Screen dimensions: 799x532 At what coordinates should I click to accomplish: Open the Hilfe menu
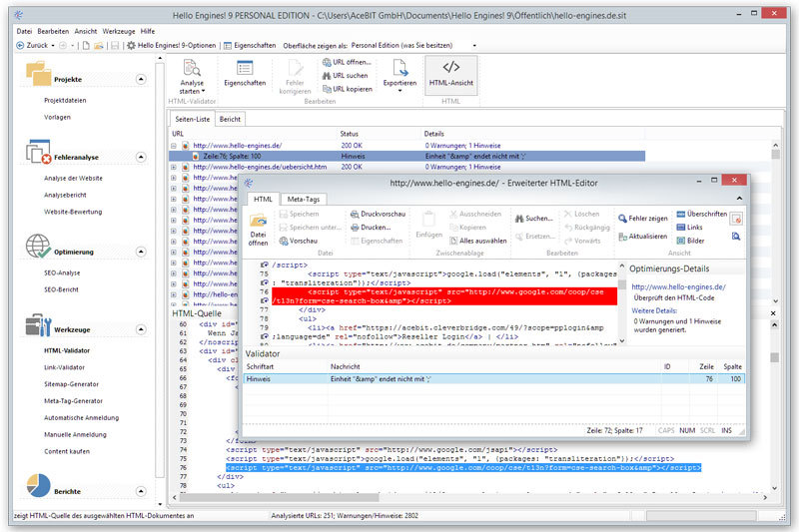[x=148, y=31]
